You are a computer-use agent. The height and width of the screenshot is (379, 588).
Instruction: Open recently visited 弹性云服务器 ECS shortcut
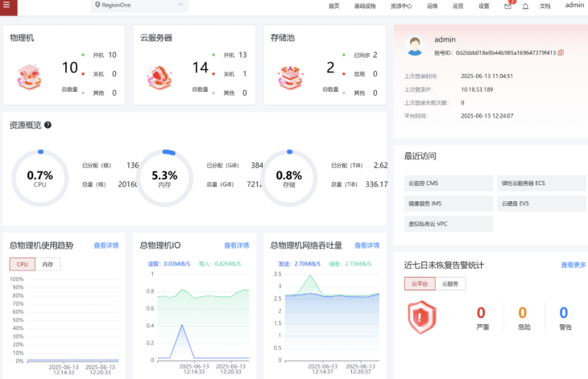tap(539, 183)
